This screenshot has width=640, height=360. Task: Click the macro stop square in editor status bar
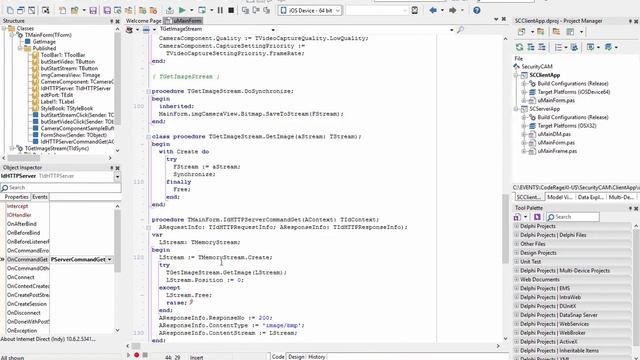(x=145, y=355)
